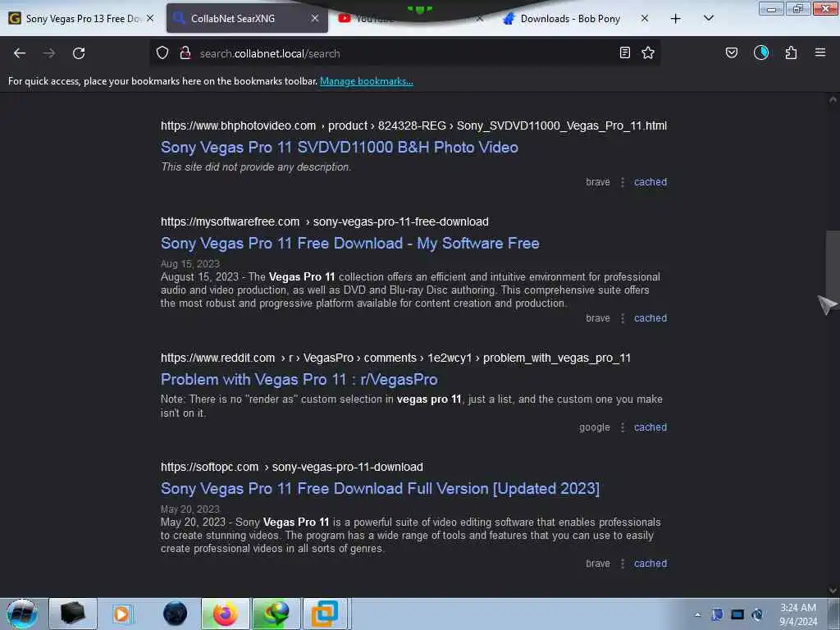Go back with the browser back arrow
Image resolution: width=840 pixels, height=630 pixels.
pos(20,53)
